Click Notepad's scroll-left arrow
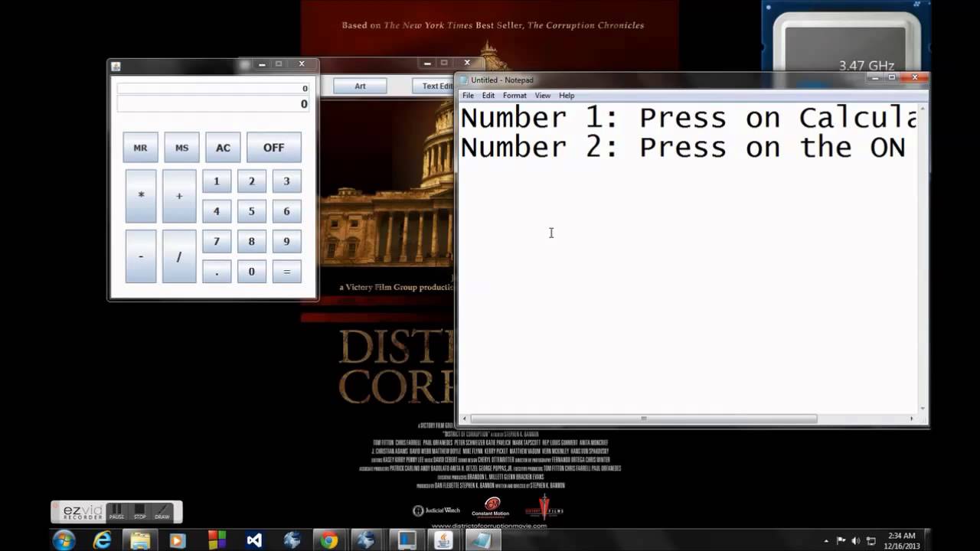This screenshot has height=551, width=980. click(x=464, y=419)
